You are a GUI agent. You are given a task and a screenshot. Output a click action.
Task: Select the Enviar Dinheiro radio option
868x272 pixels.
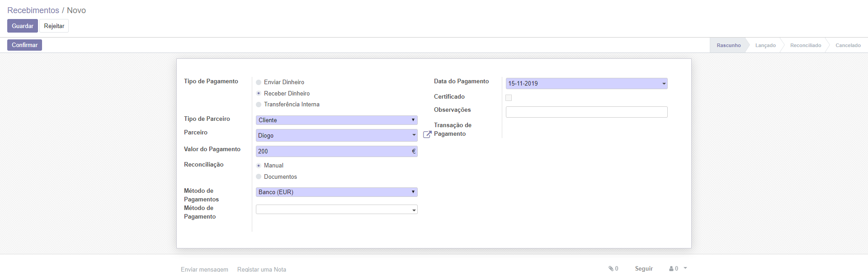click(259, 82)
